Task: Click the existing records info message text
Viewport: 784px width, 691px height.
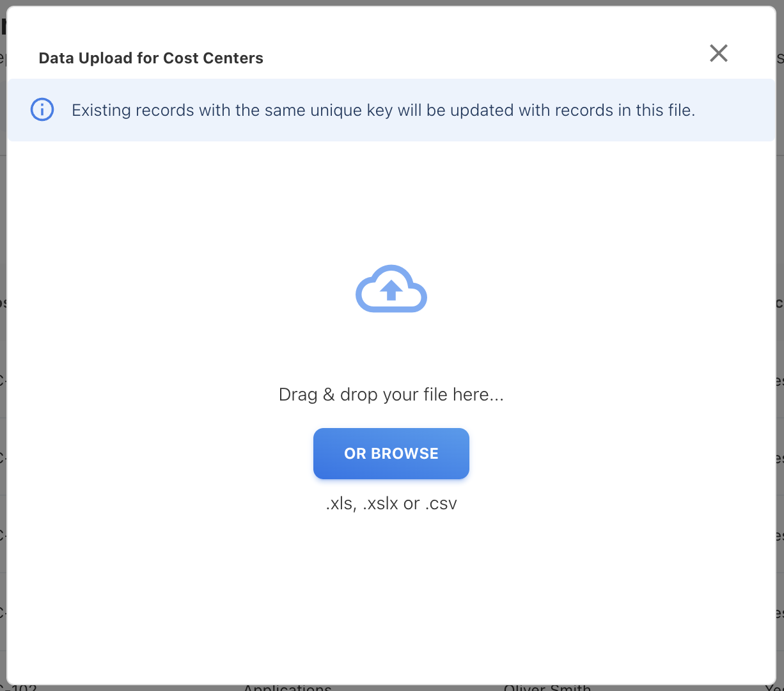Action: pyautogui.click(x=383, y=110)
